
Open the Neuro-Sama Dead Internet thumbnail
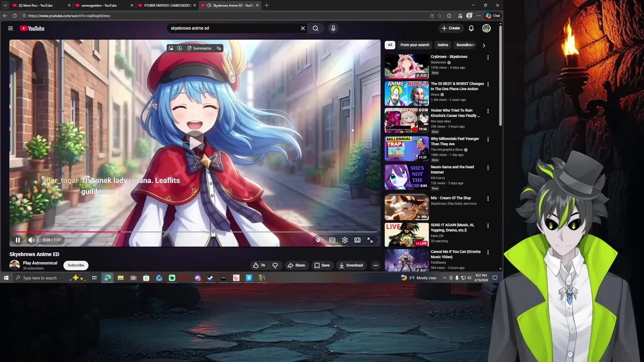click(x=407, y=176)
